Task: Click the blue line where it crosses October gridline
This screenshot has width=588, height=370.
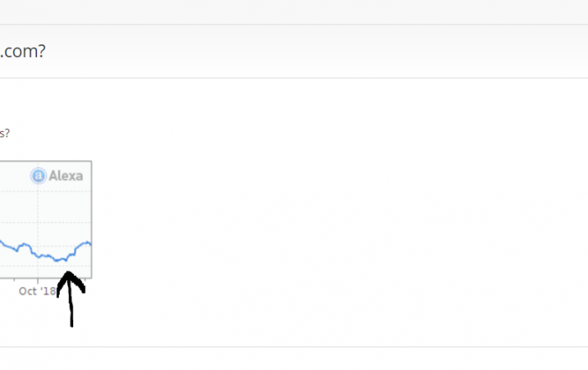Action: tap(38, 257)
